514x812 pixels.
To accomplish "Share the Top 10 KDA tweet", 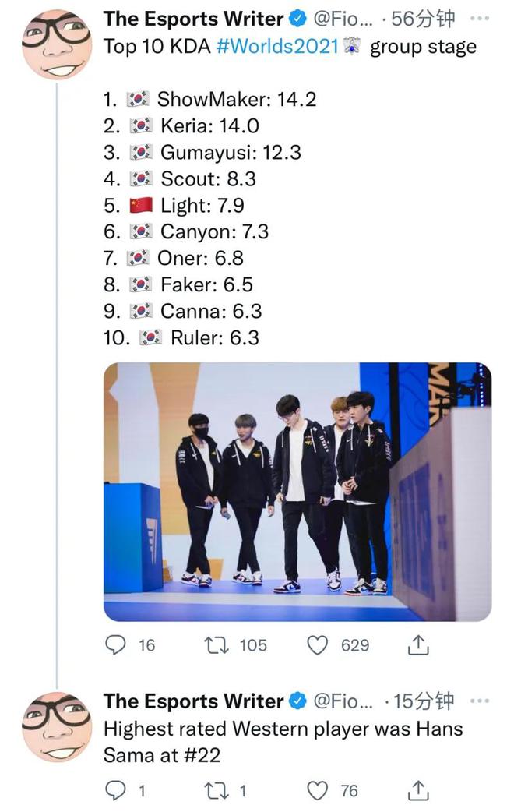I will click(x=418, y=644).
